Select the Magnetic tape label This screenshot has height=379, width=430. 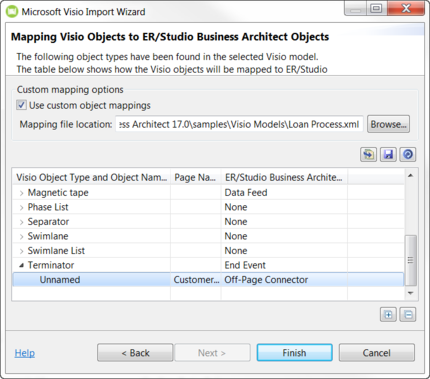point(58,193)
